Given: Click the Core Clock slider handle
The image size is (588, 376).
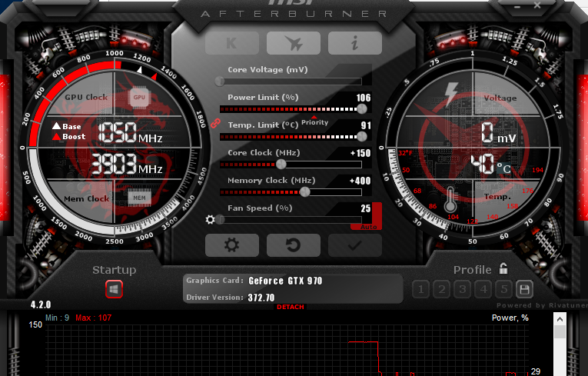Looking at the screenshot, I should [x=281, y=164].
